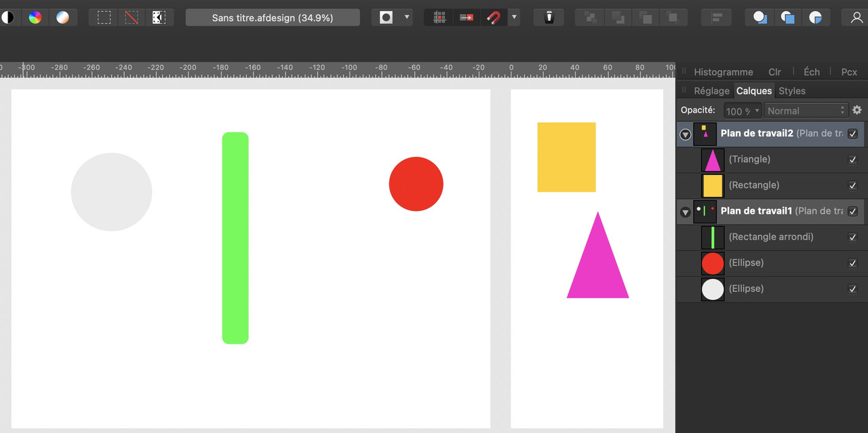The height and width of the screenshot is (433, 868).
Task: Click the move forward one icon
Action: pos(646,18)
